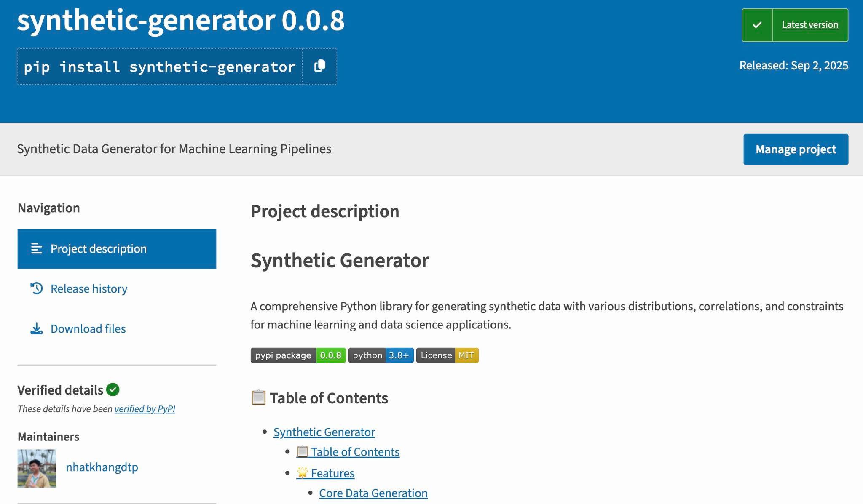Copy the pip install command to clipboard
Image resolution: width=863 pixels, height=504 pixels.
[319, 66]
